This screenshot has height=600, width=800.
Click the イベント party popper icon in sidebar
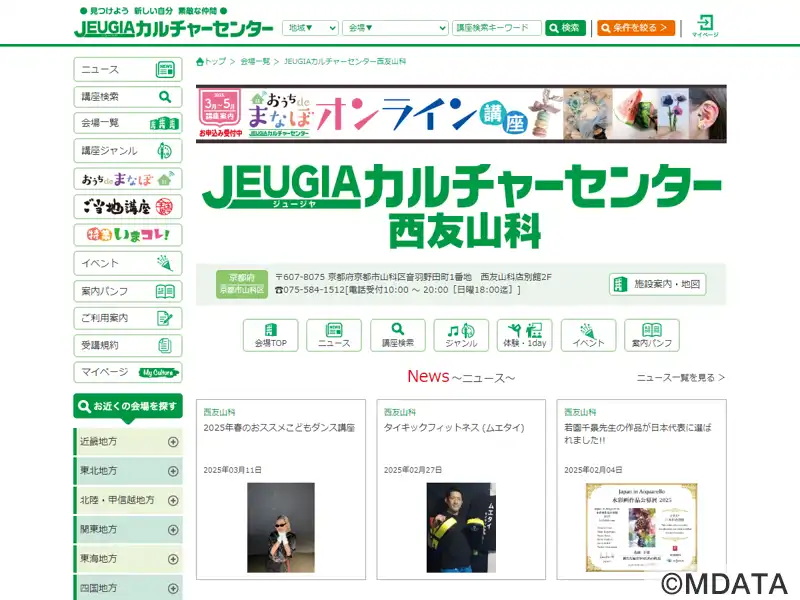(165, 263)
